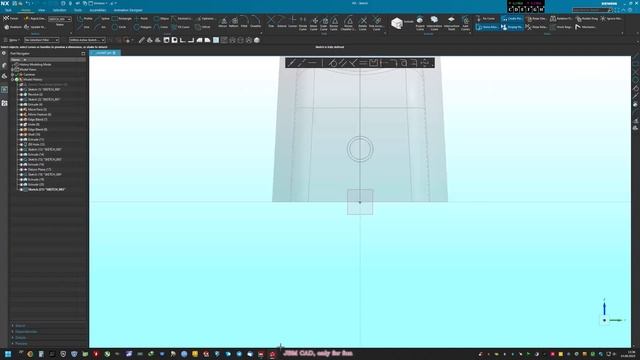Toggle visibility of Unite (8) feature

click(x=21, y=124)
